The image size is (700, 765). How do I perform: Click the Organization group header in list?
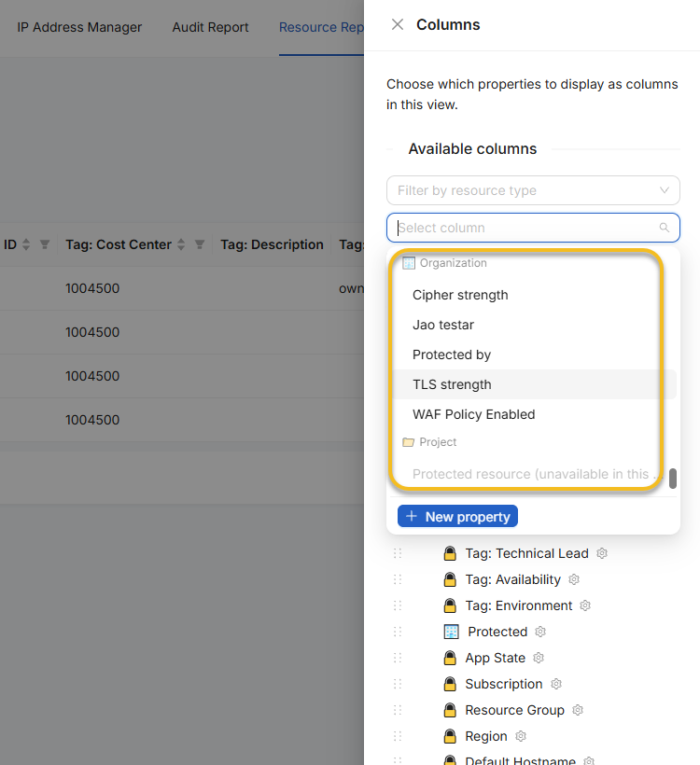444,263
